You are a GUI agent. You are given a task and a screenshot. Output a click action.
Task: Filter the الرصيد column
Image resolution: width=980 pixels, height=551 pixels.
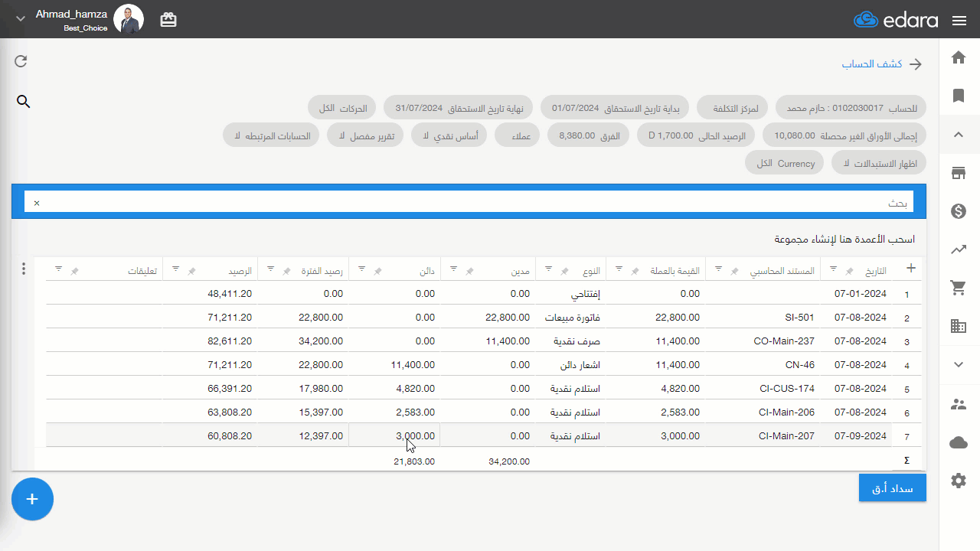[x=175, y=269]
